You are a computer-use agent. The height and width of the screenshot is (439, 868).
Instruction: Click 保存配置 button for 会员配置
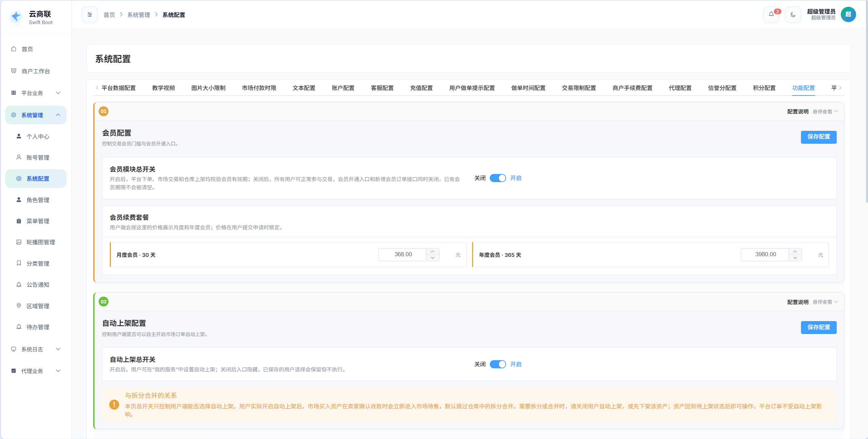point(818,137)
